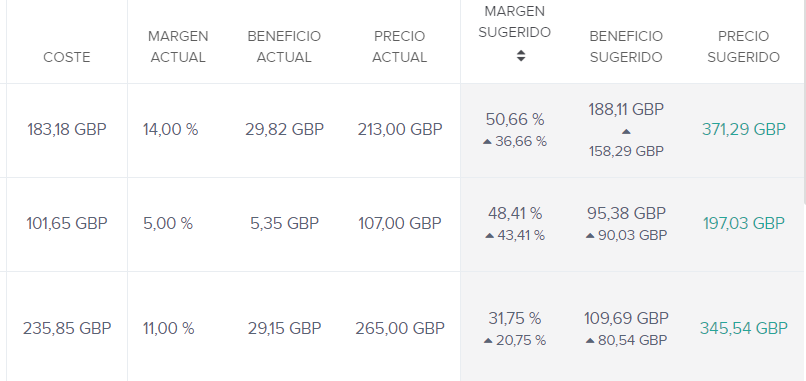Select the Precio Sugerido column header
The height and width of the screenshot is (381, 806).
[743, 47]
